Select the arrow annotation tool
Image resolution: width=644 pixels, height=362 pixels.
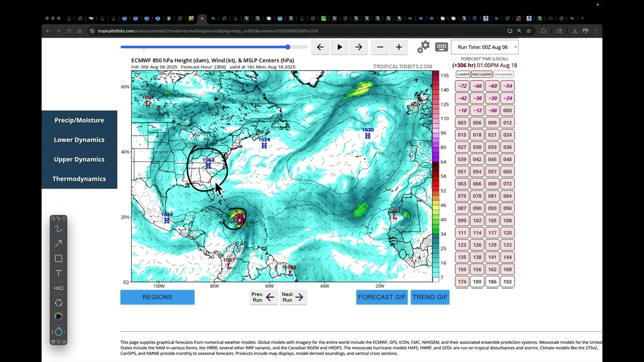point(58,243)
